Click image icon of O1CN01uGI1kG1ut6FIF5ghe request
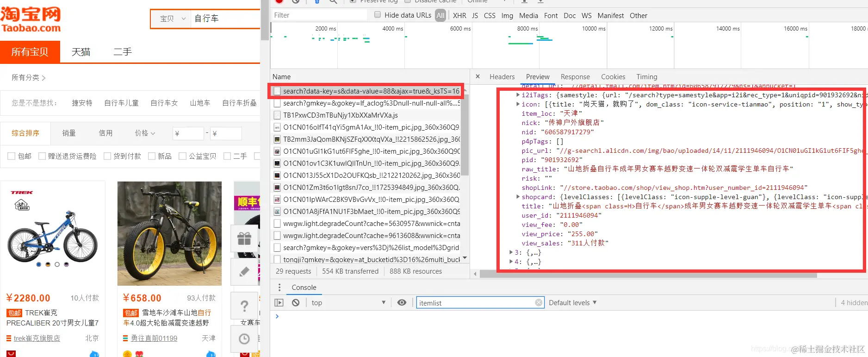 (277, 151)
